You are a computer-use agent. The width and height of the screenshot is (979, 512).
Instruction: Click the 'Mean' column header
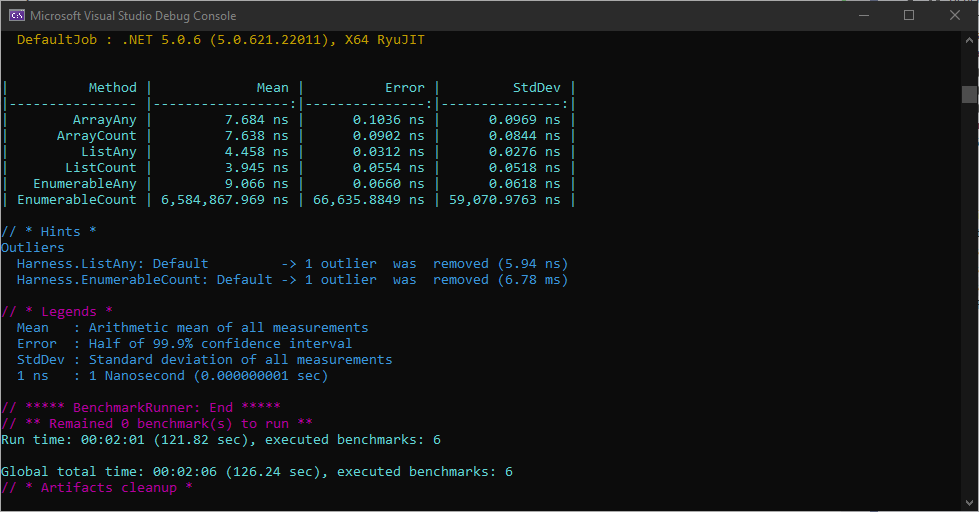click(x=272, y=87)
